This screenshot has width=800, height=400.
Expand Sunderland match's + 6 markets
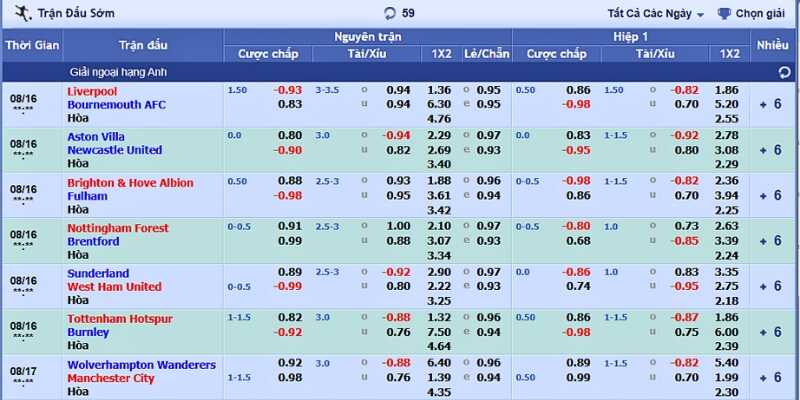pos(770,286)
